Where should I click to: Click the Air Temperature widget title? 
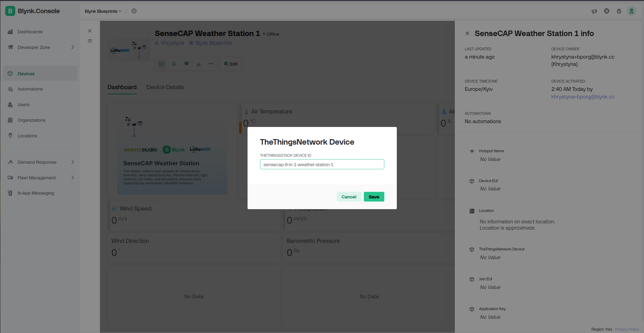271,111
